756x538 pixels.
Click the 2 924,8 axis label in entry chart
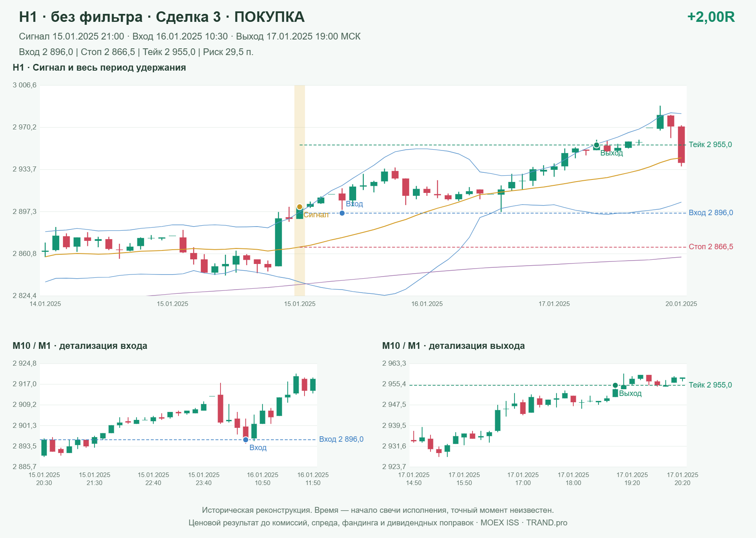pos(24,364)
